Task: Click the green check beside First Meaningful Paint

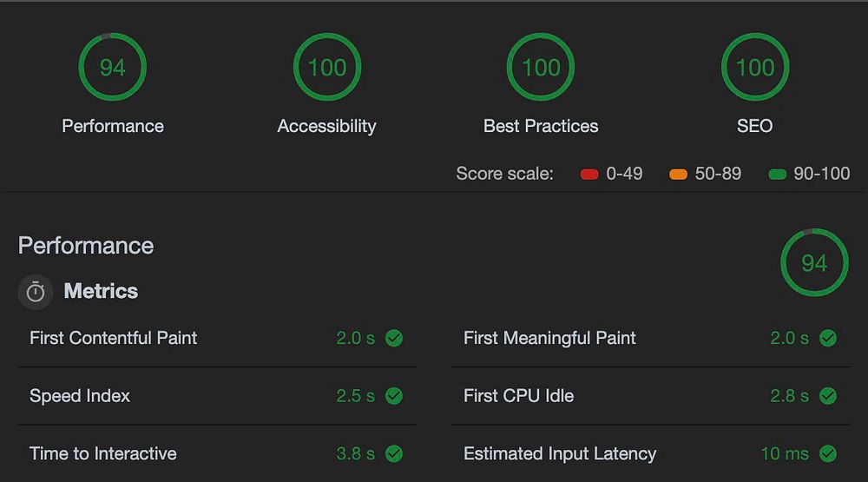Action: 828,338
